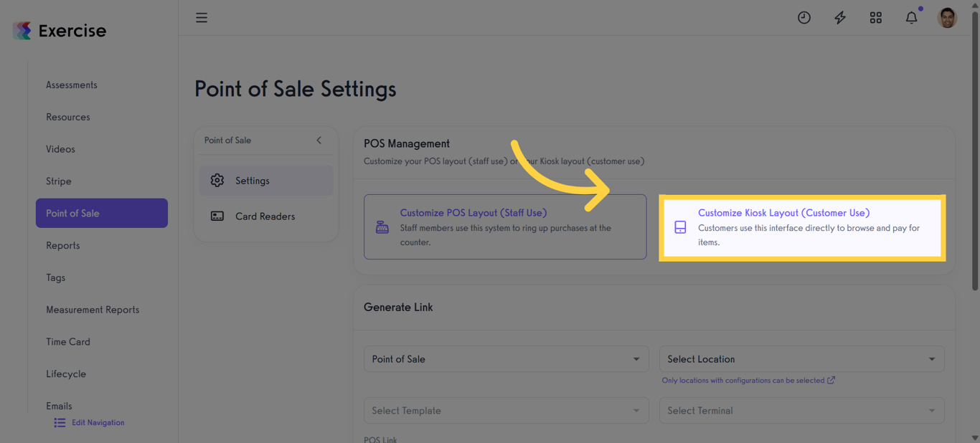Open your profile avatar picture

pyautogui.click(x=947, y=17)
